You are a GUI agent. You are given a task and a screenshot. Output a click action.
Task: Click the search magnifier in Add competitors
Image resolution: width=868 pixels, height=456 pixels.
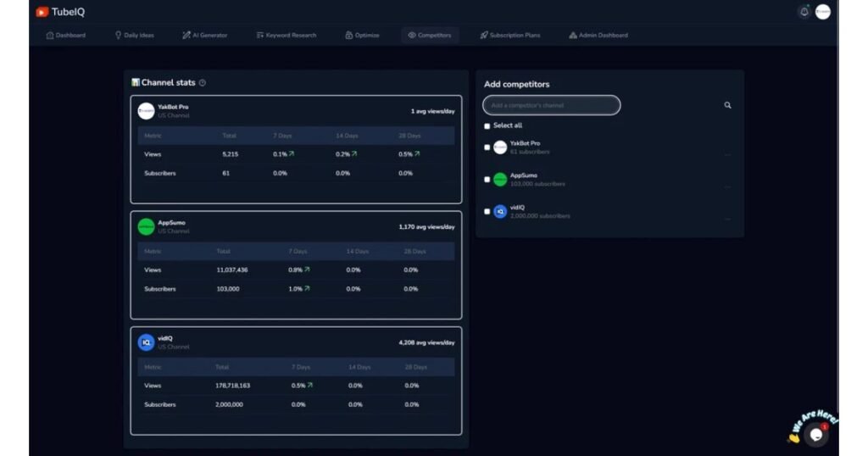[x=727, y=105]
